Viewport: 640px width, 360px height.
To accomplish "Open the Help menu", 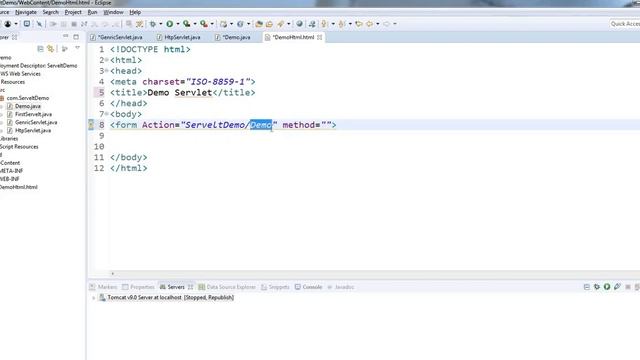I will [135, 12].
